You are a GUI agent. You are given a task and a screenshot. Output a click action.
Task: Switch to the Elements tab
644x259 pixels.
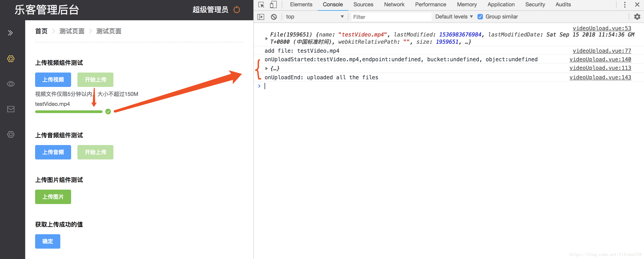pyautogui.click(x=301, y=5)
